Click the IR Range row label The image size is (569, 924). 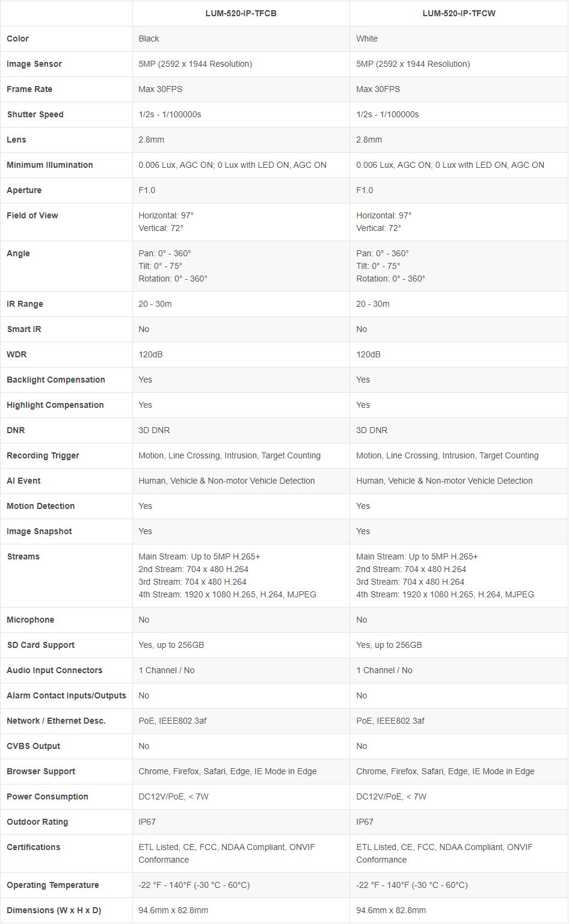(25, 304)
